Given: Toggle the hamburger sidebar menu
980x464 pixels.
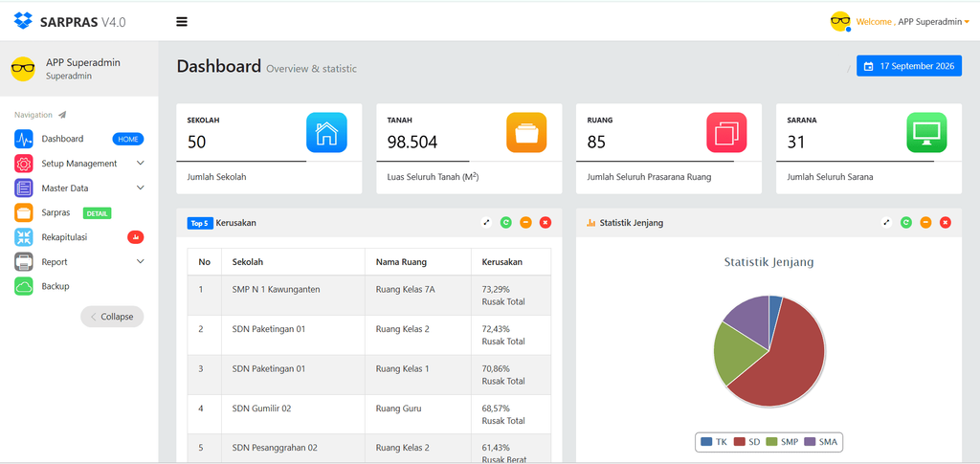Looking at the screenshot, I should coord(182,22).
